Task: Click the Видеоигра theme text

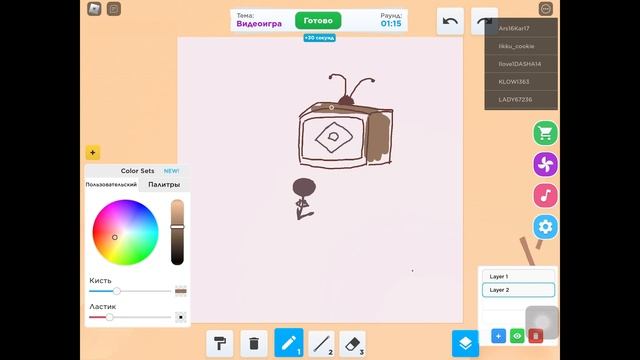Action: coord(259,24)
